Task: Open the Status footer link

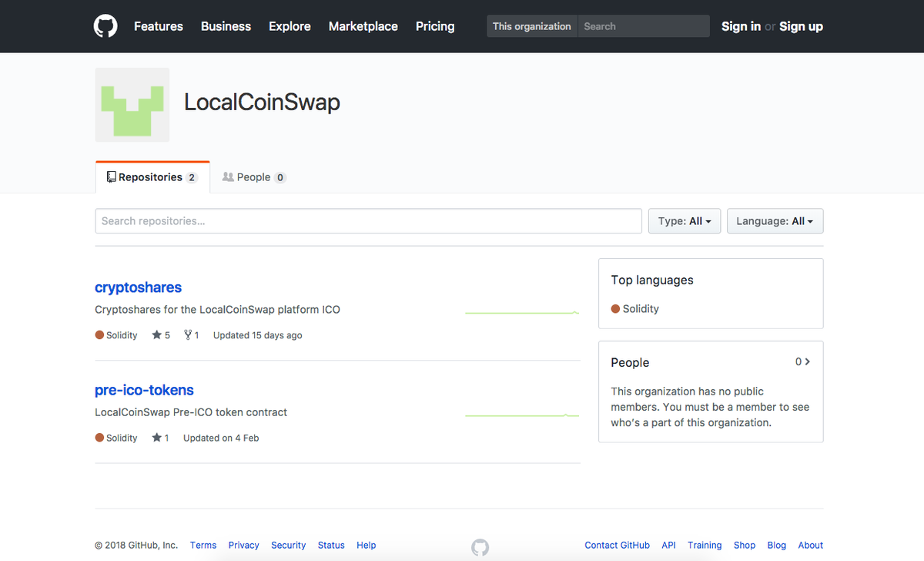Action: coord(331,545)
